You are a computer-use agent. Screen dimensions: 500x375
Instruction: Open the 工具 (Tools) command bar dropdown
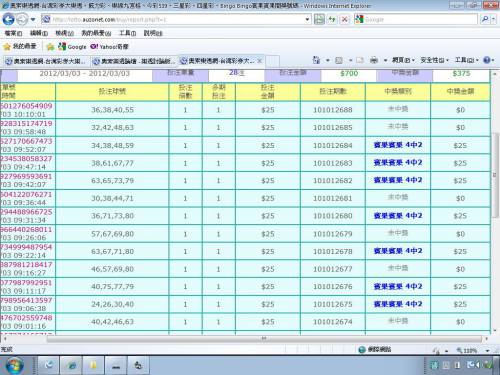pos(466,60)
